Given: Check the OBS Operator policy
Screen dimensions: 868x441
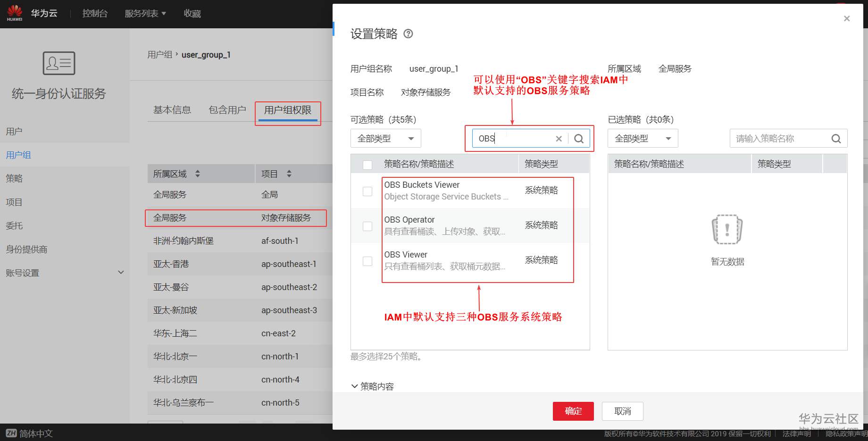Looking at the screenshot, I should [367, 226].
